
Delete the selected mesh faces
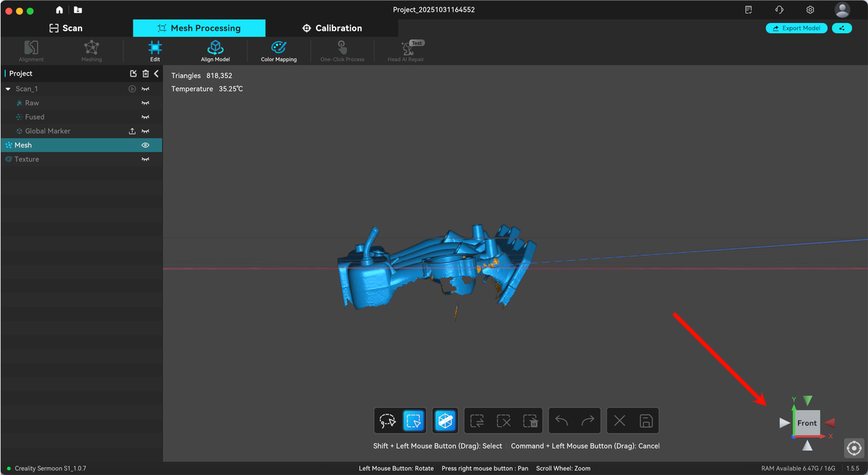[x=531, y=420]
